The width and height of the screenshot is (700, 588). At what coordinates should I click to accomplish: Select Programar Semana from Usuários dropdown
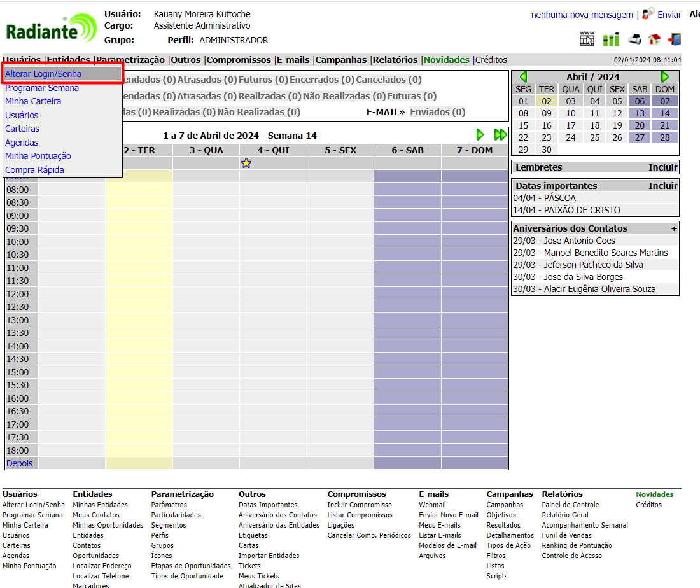tap(42, 88)
